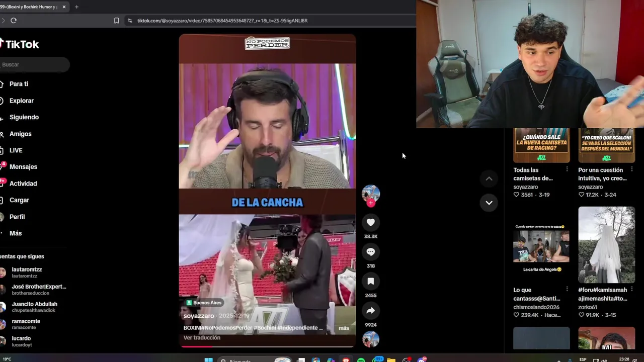644x362 pixels.
Task: Open the Explorar page
Action: (x=21, y=101)
